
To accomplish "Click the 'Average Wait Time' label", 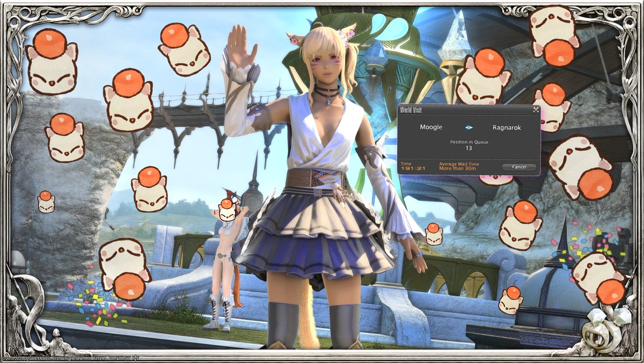I will coord(458,164).
